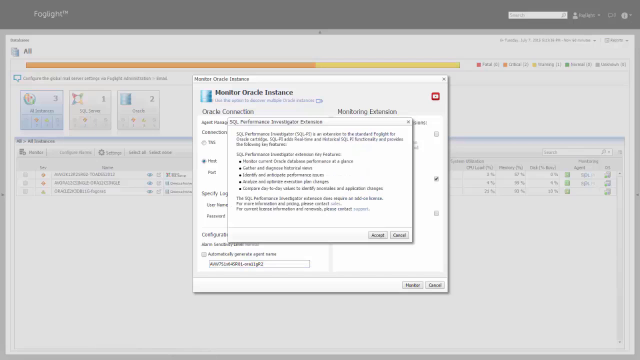Select the All Instances tile

(42, 110)
